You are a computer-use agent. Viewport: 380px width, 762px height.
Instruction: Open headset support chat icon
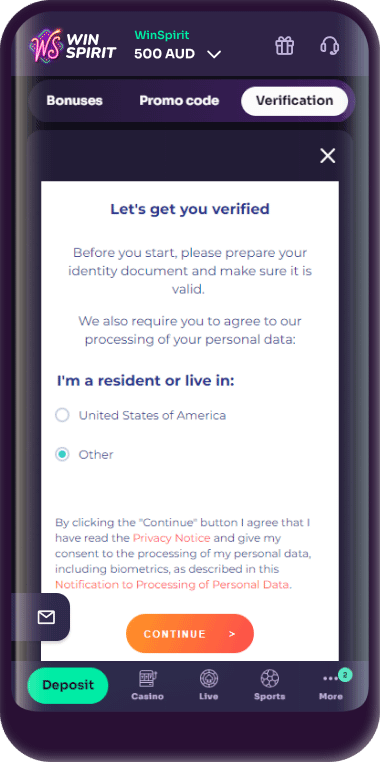329,46
